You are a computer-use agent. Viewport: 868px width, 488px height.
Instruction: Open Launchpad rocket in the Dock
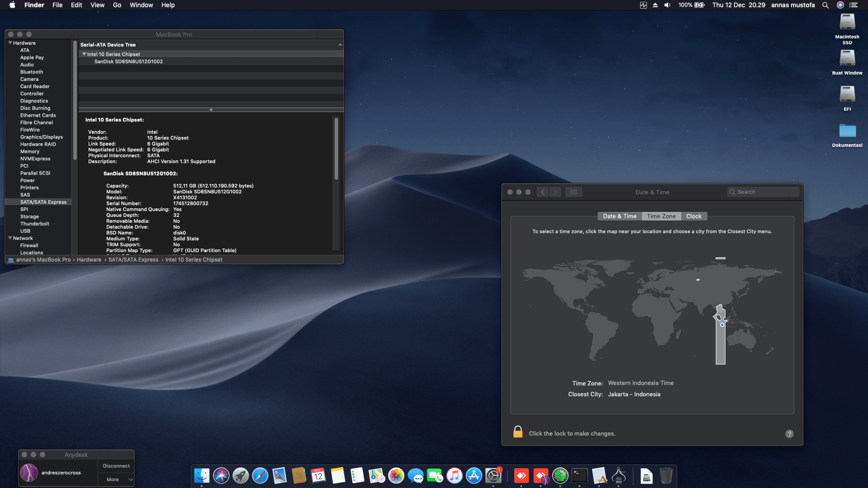tap(241, 476)
